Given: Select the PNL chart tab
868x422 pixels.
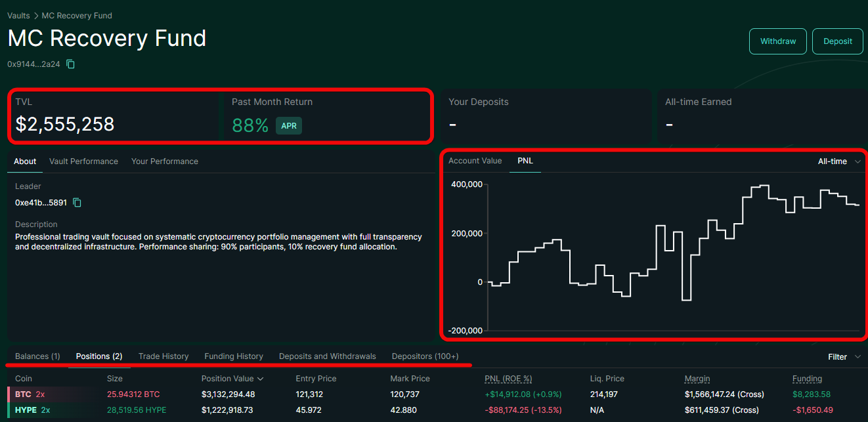Looking at the screenshot, I should [525, 161].
